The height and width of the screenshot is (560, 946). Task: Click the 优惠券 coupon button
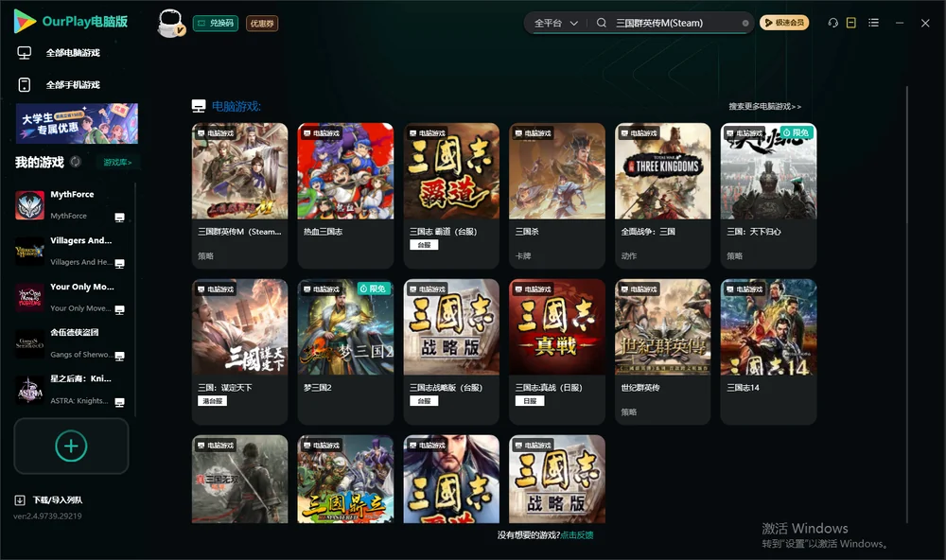pos(262,24)
